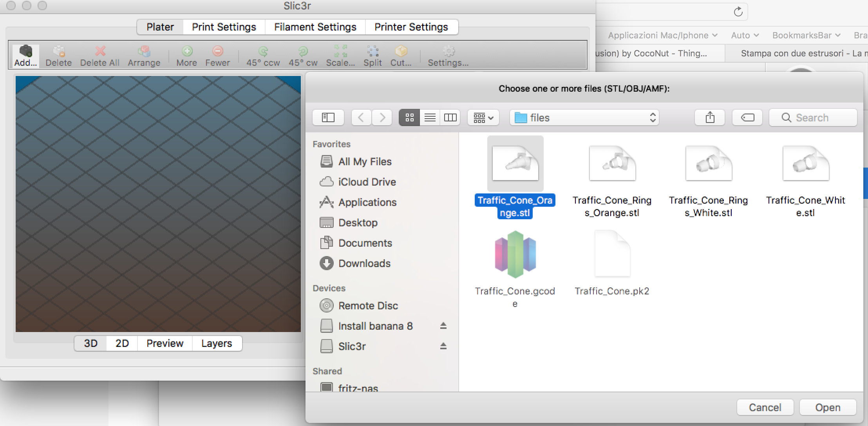Screen dimensions: 868x426
Task: Expand the BookmarksBar bookmarks folder
Action: pyautogui.click(x=806, y=35)
